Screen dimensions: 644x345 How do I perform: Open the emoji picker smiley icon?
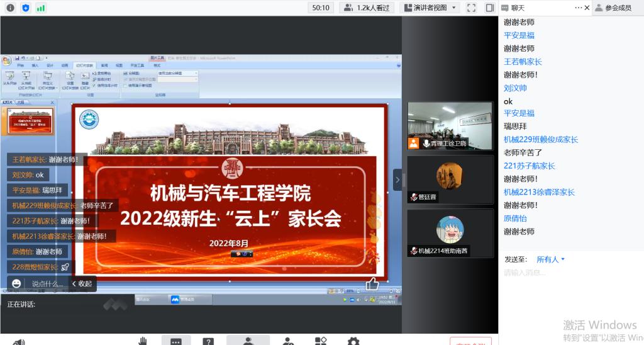point(16,284)
